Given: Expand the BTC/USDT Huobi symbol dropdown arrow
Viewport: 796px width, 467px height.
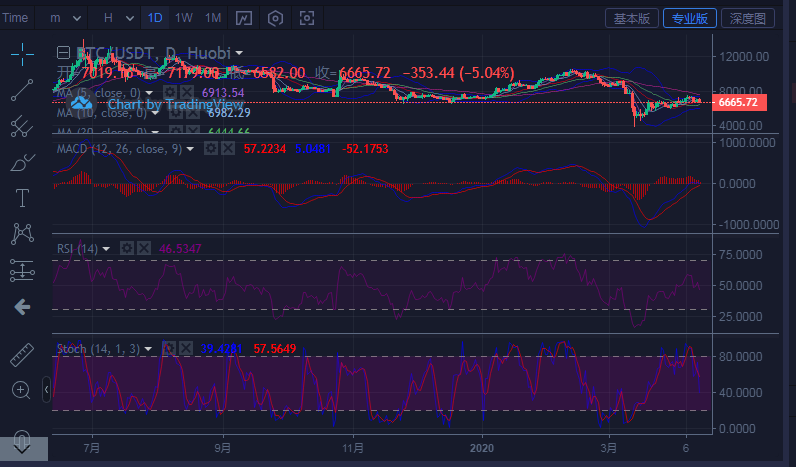Looking at the screenshot, I should point(239,53).
